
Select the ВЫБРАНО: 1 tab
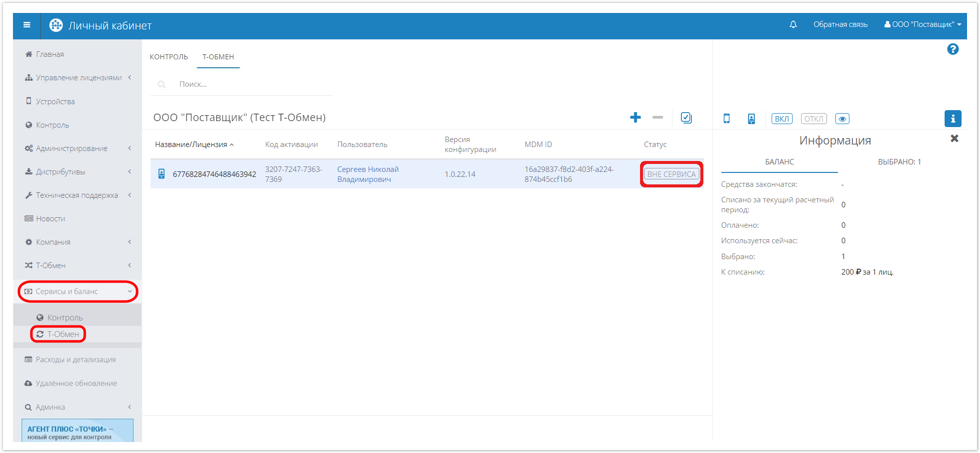(899, 162)
